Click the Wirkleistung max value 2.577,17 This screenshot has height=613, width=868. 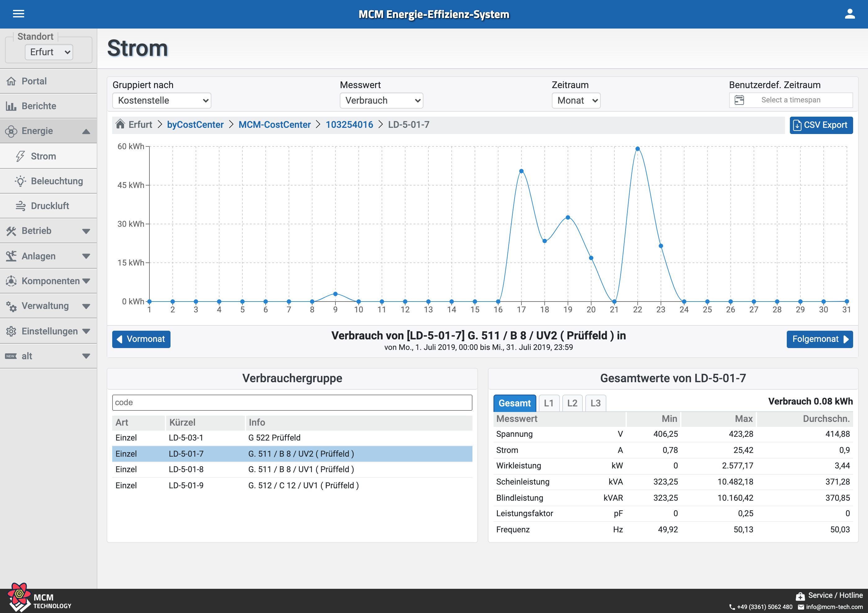[737, 466]
